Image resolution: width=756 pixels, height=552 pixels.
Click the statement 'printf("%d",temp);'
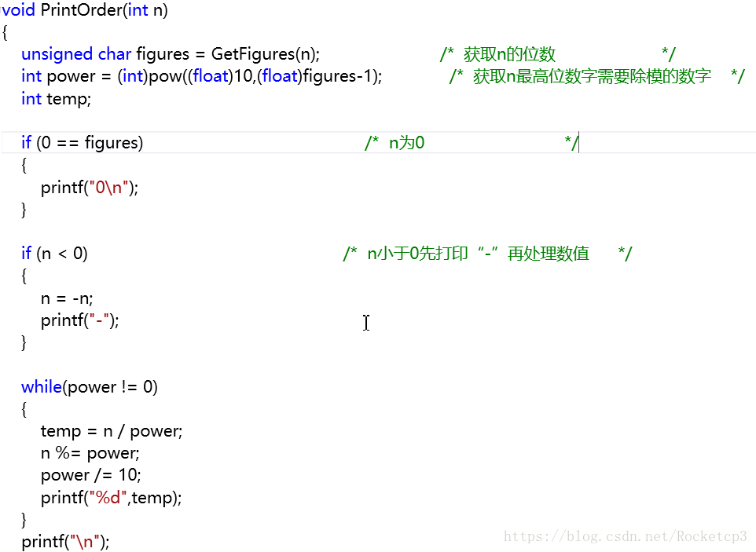point(111,498)
